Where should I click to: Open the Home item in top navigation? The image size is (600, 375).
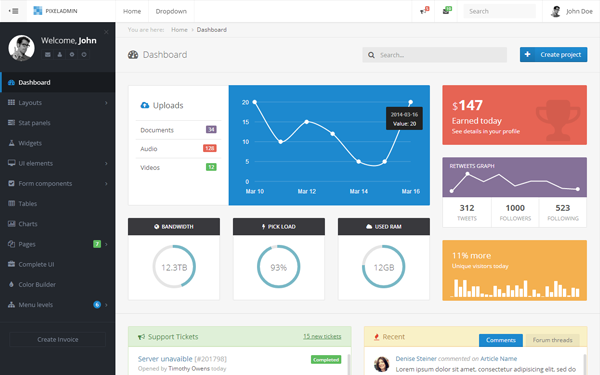[132, 11]
